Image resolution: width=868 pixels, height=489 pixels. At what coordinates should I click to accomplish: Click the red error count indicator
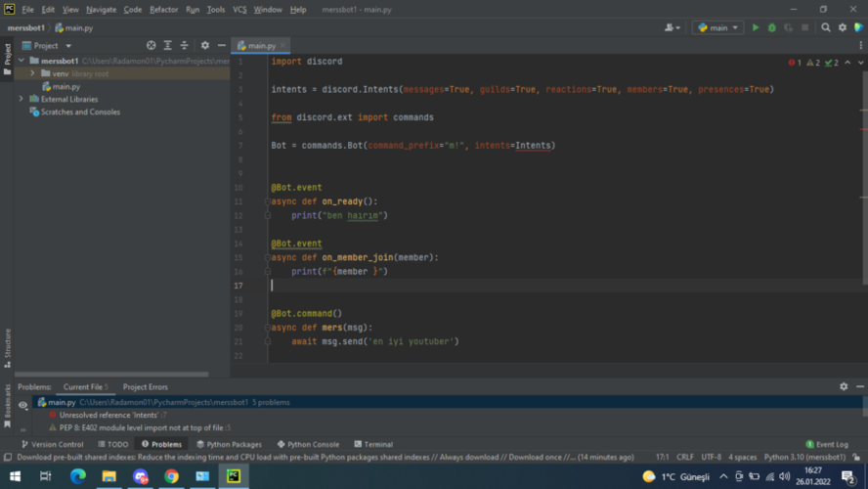pos(795,63)
